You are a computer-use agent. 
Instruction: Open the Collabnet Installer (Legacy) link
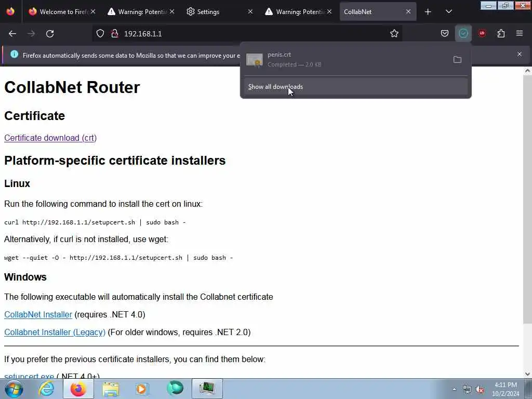point(55,332)
